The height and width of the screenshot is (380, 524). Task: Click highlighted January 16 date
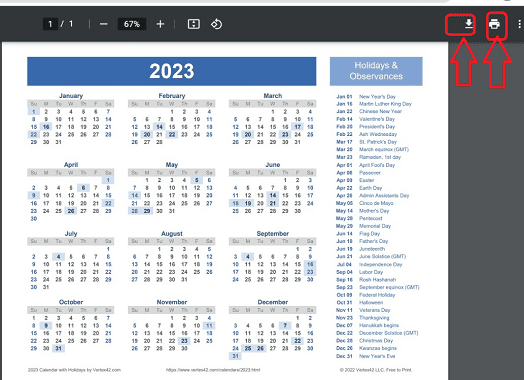[x=46, y=127]
